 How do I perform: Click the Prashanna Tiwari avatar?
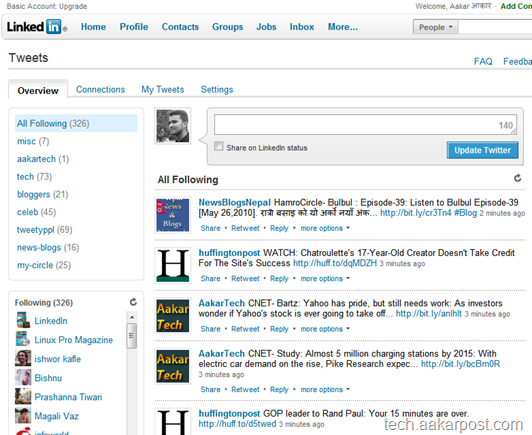[23, 396]
